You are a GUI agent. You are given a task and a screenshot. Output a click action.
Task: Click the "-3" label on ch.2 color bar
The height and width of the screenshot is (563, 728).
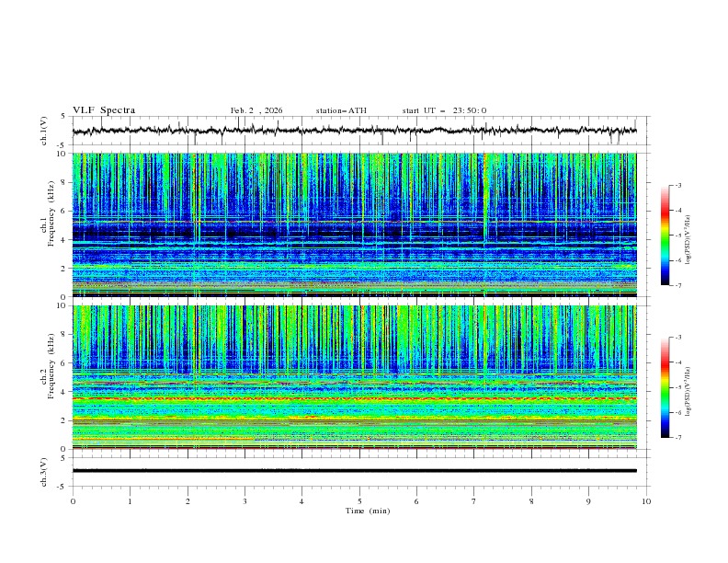click(678, 338)
